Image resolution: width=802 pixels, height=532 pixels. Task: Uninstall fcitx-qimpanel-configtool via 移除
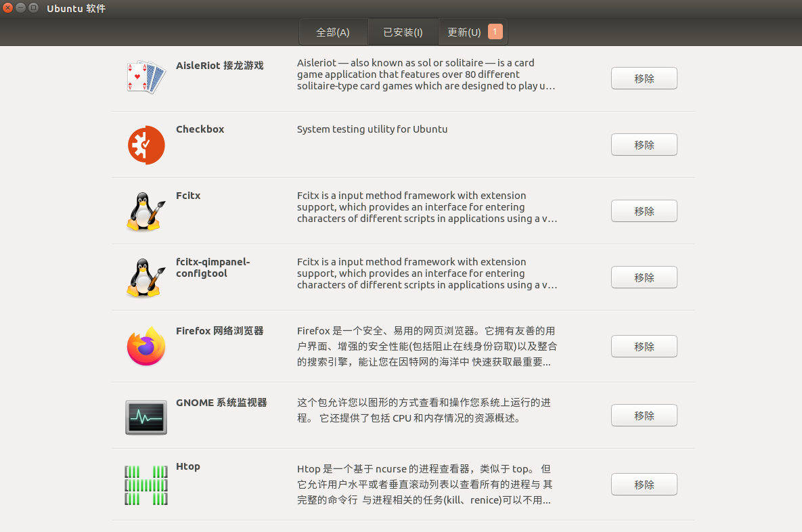tap(644, 278)
